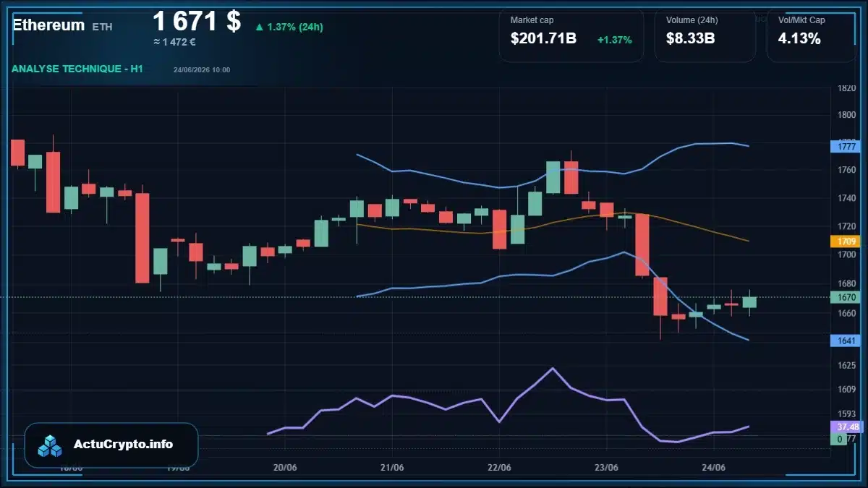
Task: Click the green 1670 current price tag
Action: tap(847, 297)
